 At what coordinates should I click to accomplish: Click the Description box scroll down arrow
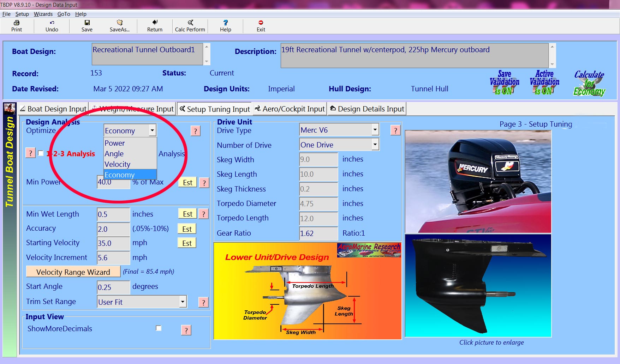[x=553, y=65]
